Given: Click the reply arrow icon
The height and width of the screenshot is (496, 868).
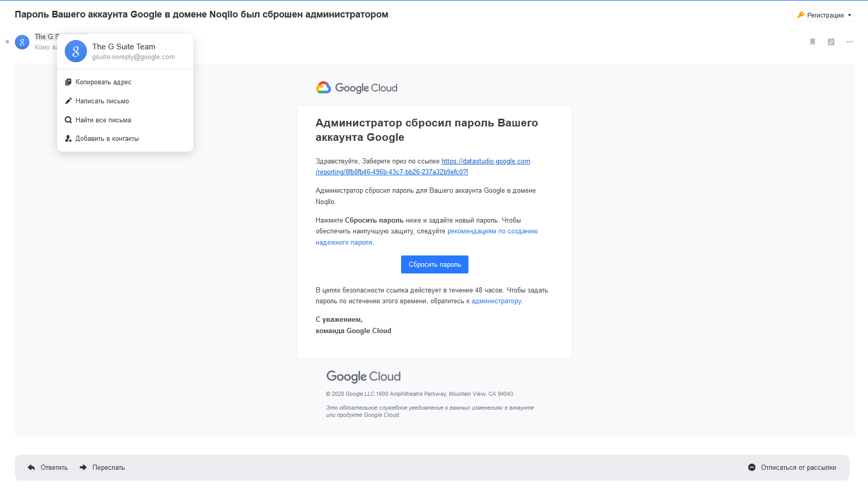Looking at the screenshot, I should [x=31, y=468].
